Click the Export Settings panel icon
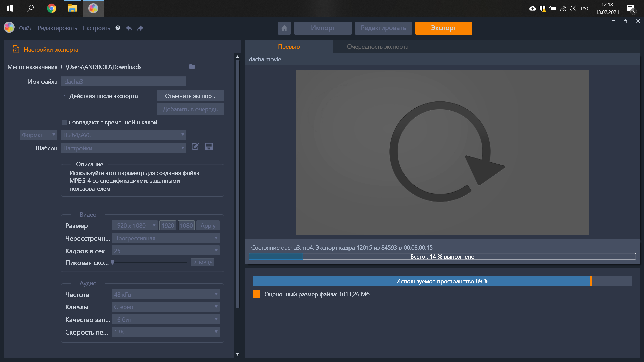 [x=16, y=49]
